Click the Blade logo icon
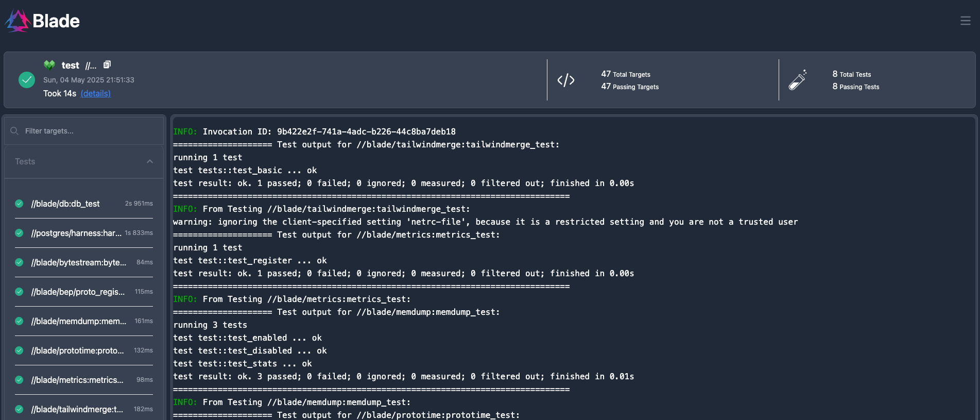 click(x=18, y=21)
